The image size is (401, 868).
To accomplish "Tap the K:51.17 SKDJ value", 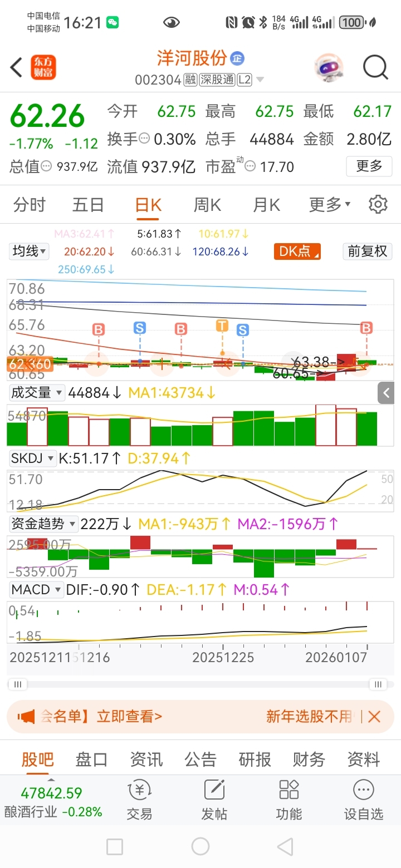I will click(x=90, y=459).
